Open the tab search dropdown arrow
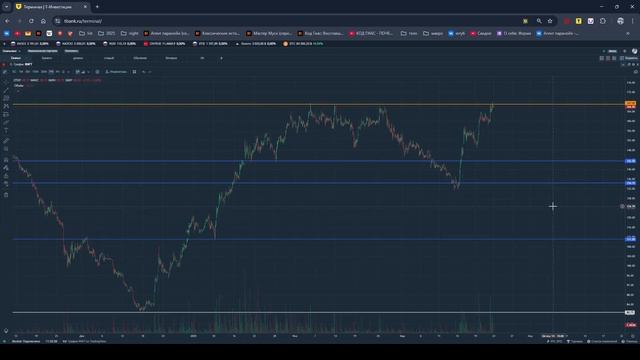This screenshot has height=360, width=640. click(x=7, y=7)
